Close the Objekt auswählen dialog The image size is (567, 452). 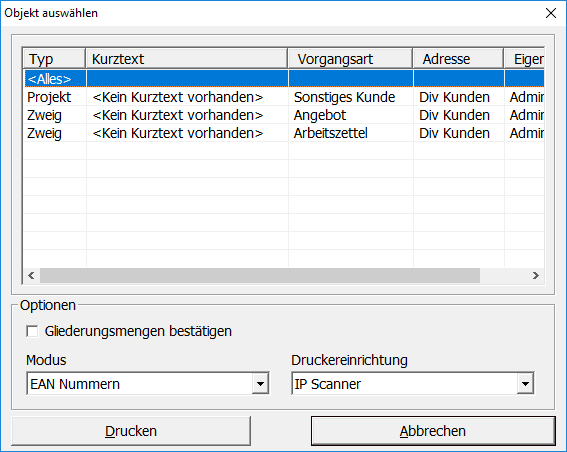coord(551,13)
